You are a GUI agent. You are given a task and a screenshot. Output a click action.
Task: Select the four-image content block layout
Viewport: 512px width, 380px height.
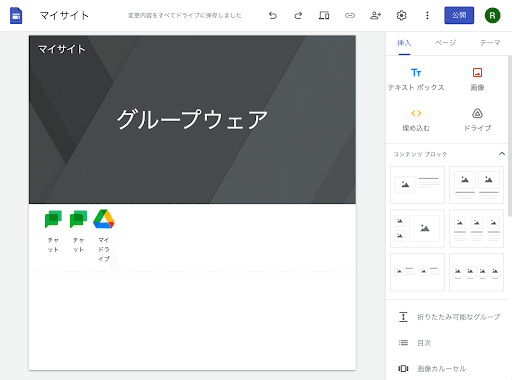476,272
